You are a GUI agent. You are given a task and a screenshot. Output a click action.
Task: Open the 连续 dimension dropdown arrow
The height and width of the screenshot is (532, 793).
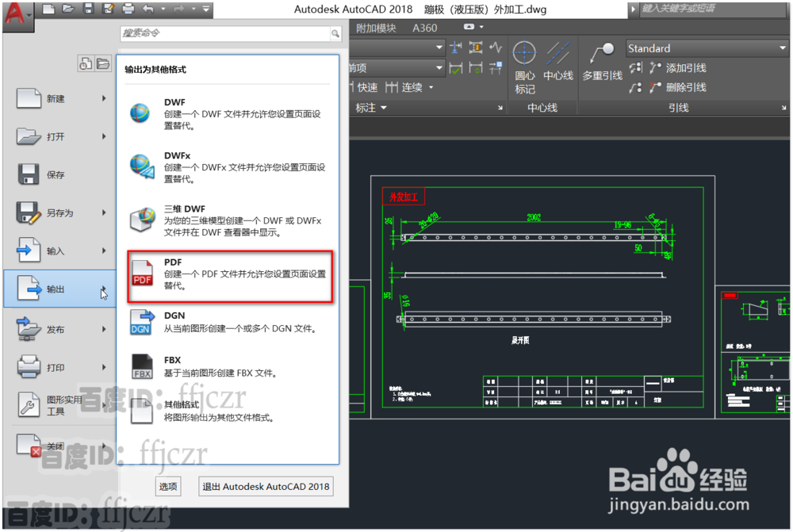pos(431,87)
